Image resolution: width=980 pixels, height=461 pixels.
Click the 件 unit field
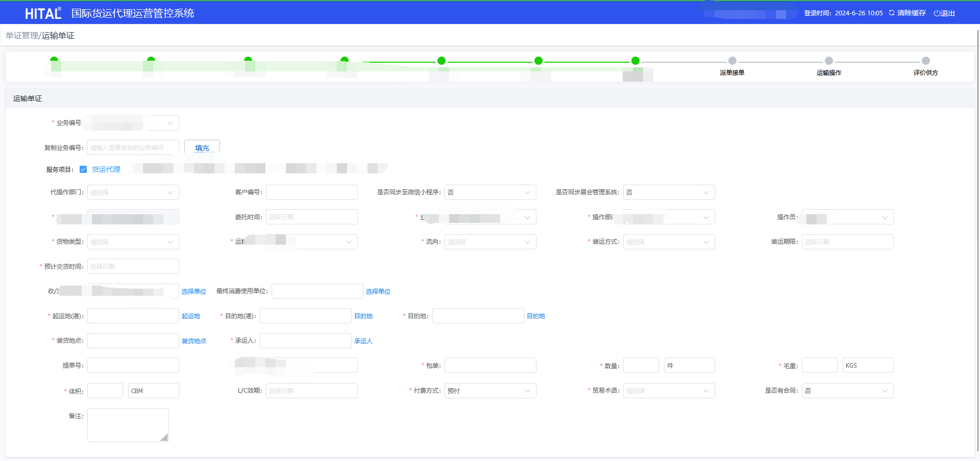(x=690, y=365)
